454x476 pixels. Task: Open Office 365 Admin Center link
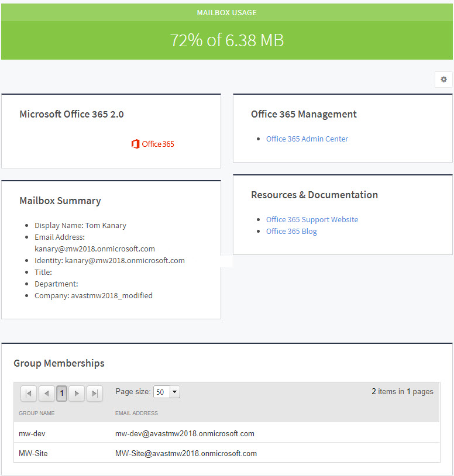coord(307,139)
